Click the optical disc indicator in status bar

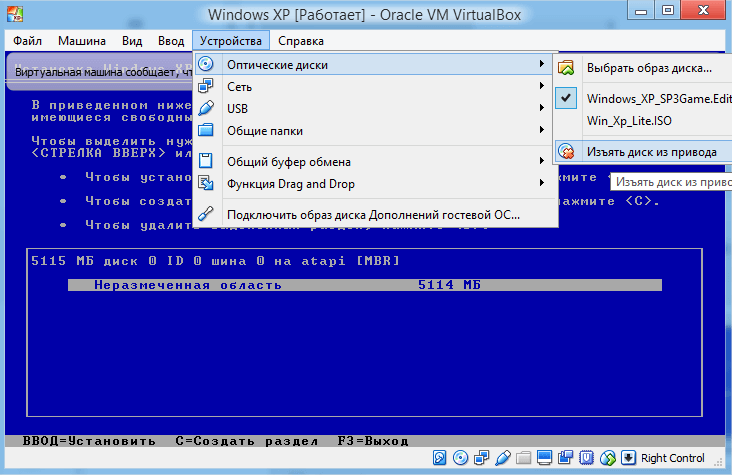pyautogui.click(x=460, y=458)
